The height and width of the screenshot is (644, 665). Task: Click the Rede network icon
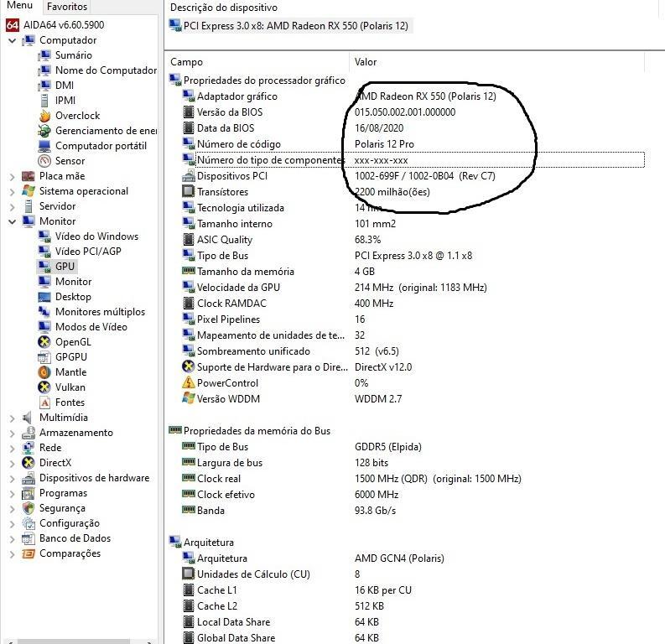[x=29, y=448]
